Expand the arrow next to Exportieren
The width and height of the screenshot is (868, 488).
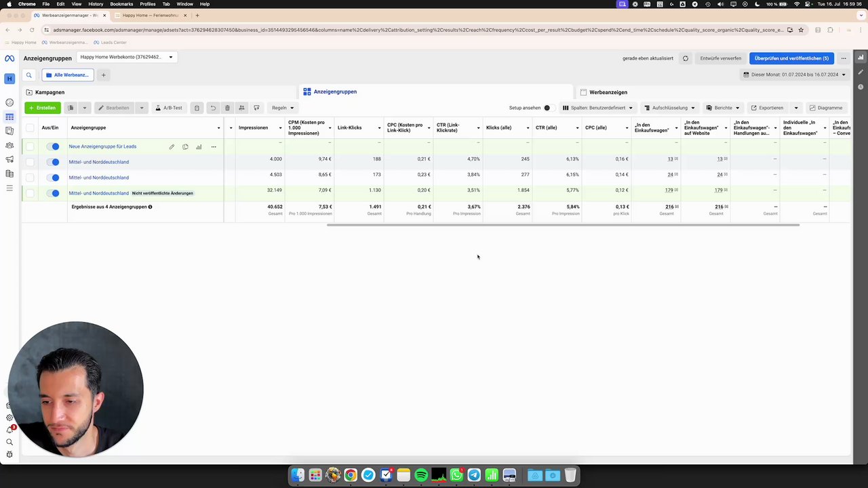point(796,108)
